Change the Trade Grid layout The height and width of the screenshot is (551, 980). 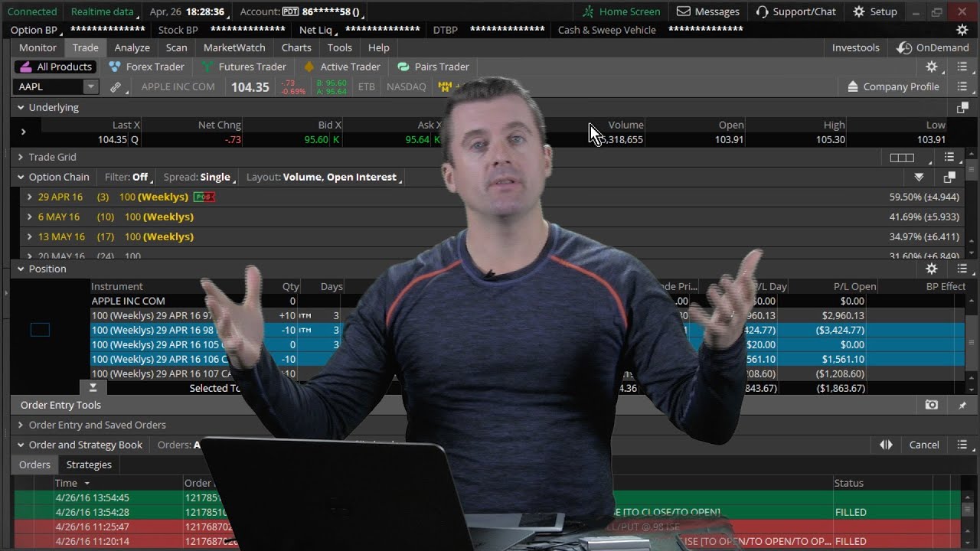[x=902, y=157]
